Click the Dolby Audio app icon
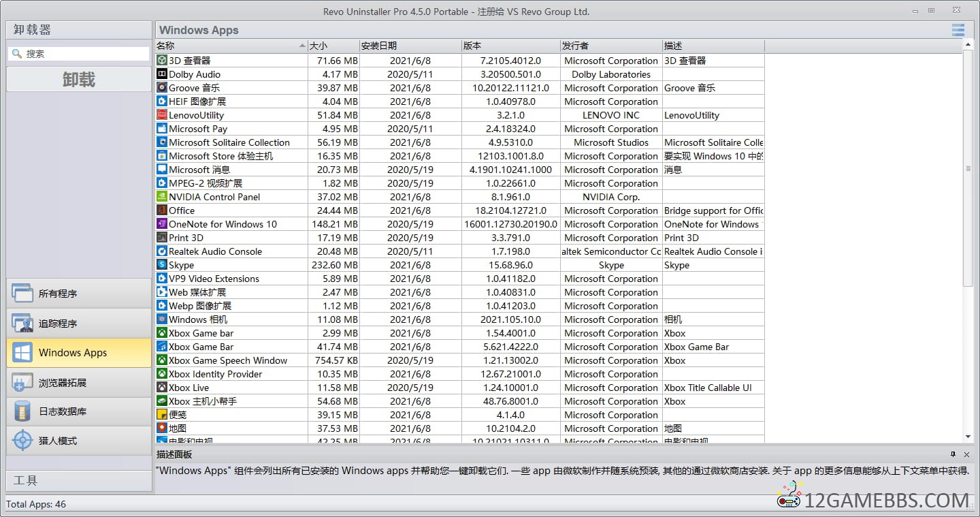The width and height of the screenshot is (980, 517). (x=162, y=74)
